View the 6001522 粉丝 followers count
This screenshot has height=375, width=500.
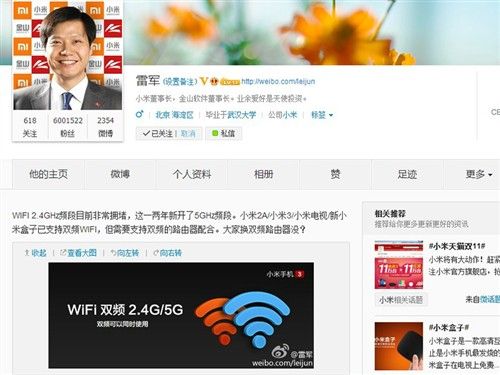tap(68, 127)
